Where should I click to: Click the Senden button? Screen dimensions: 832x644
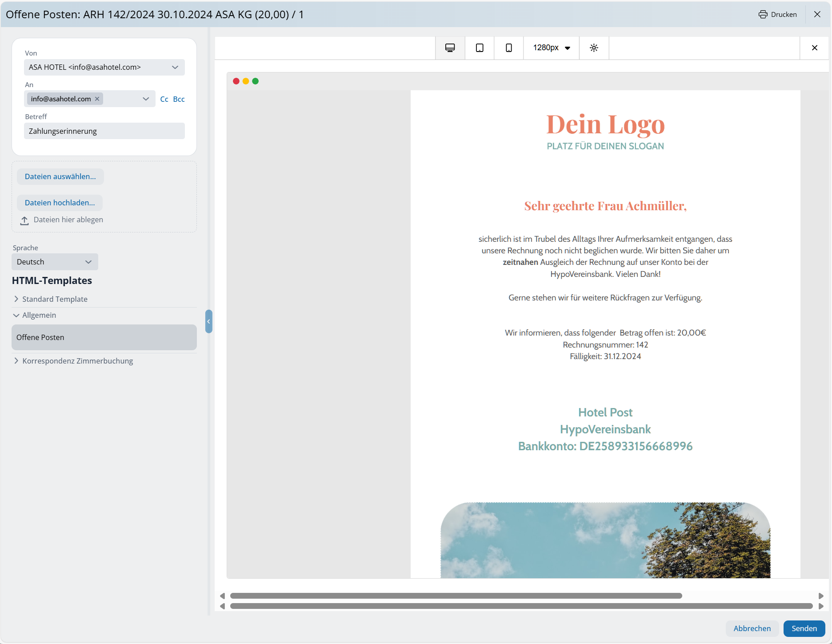pyautogui.click(x=804, y=628)
